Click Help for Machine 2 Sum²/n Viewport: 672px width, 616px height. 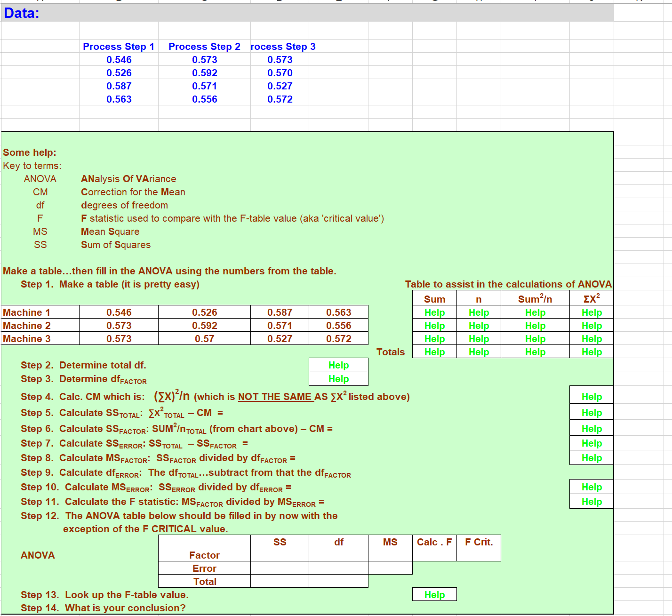535,325
